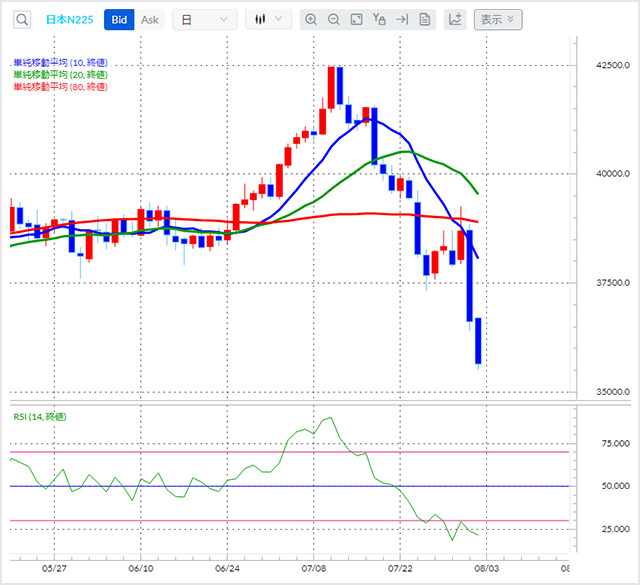Click the 日本N225 symbol name
640x585 pixels.
click(x=69, y=20)
